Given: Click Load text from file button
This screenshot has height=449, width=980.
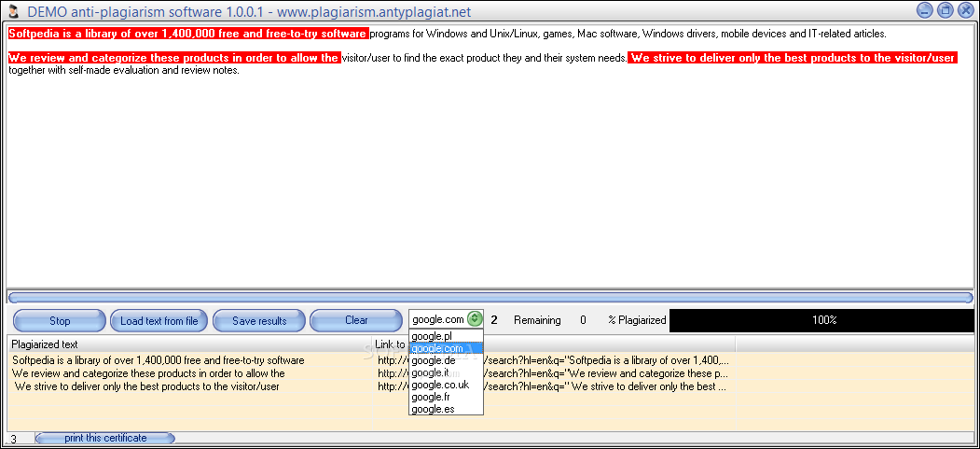Looking at the screenshot, I should [159, 321].
